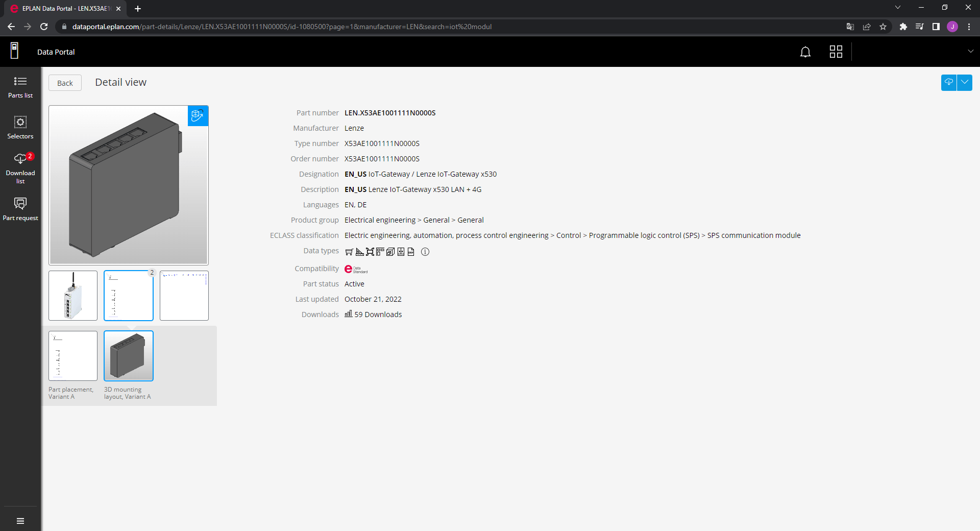Open the Download list
980x531 pixels.
(x=20, y=168)
